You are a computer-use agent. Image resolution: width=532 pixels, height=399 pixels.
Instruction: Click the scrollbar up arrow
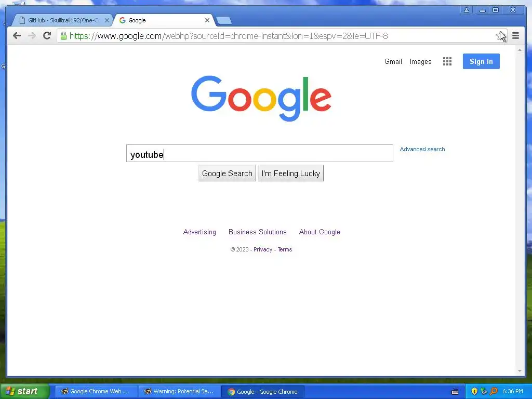tap(520, 50)
